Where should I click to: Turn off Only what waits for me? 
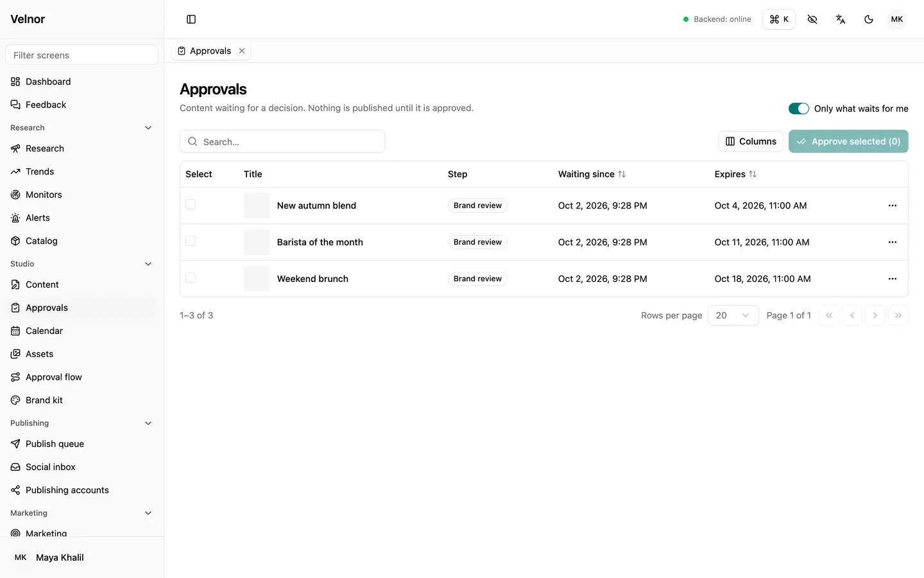(x=799, y=109)
